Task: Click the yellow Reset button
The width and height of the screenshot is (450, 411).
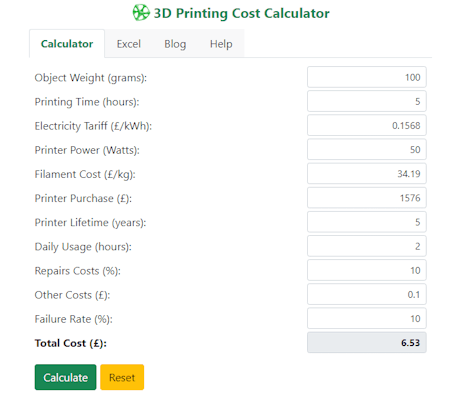Action: click(122, 377)
